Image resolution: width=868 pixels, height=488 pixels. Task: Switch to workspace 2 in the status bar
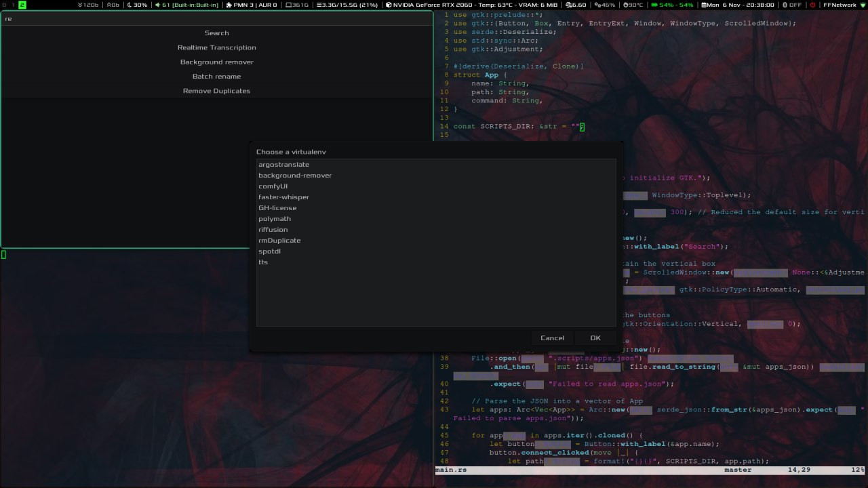coord(22,5)
